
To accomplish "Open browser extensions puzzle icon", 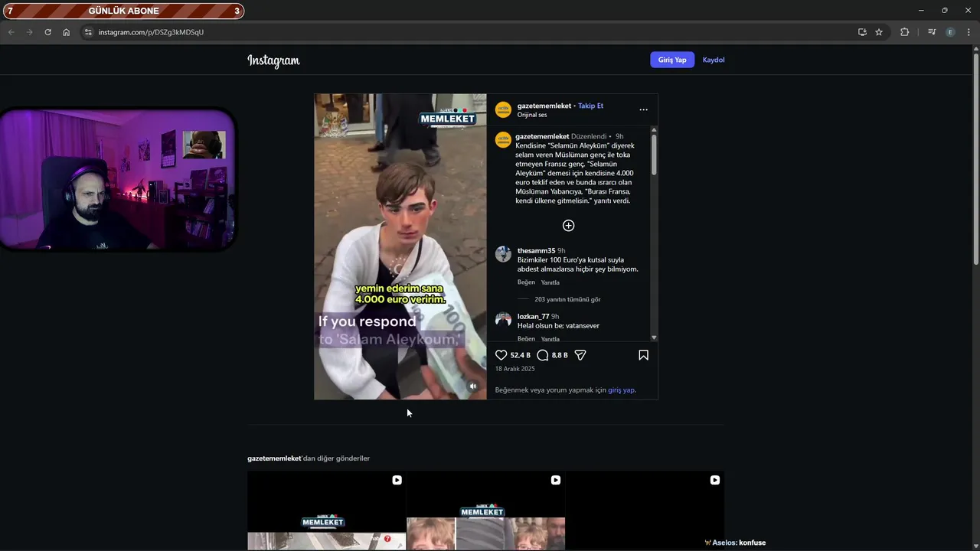I will [x=904, y=32].
